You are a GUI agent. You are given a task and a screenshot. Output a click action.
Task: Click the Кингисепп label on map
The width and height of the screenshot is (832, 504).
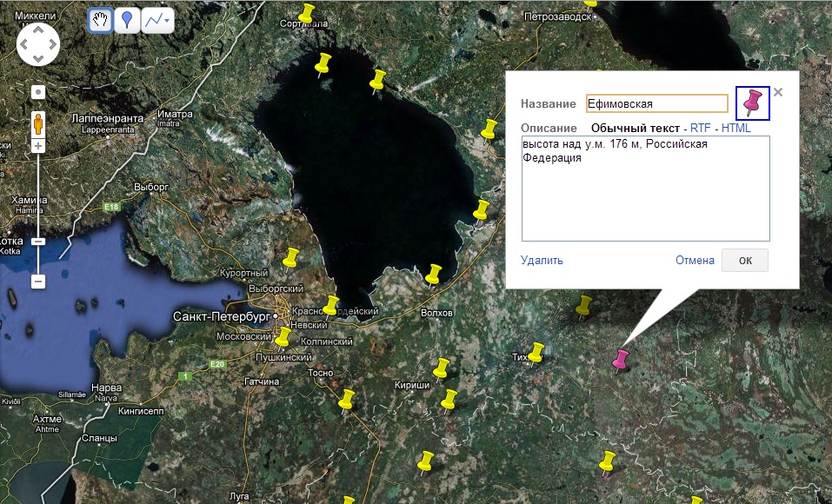coord(141,411)
